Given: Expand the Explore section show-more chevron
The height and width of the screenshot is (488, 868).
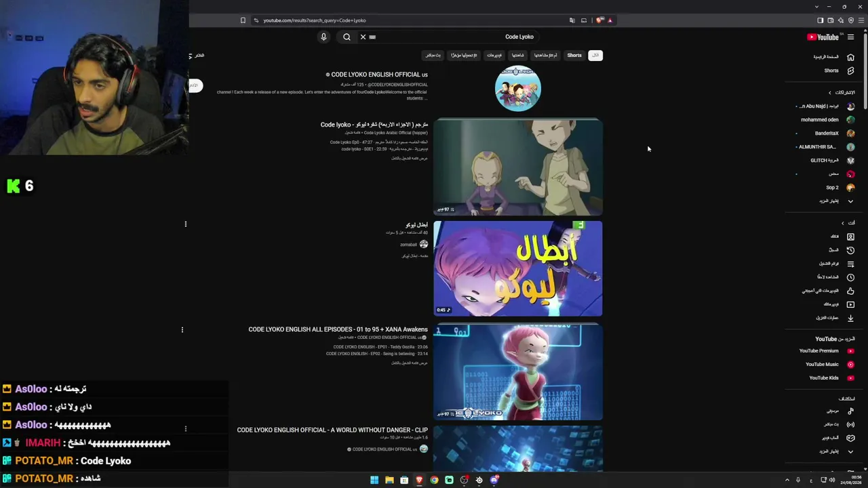Looking at the screenshot, I should 850,451.
